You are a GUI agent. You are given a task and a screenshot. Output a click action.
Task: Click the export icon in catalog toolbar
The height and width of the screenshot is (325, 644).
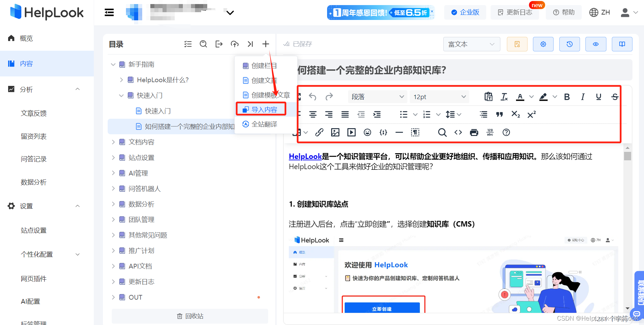(x=219, y=44)
